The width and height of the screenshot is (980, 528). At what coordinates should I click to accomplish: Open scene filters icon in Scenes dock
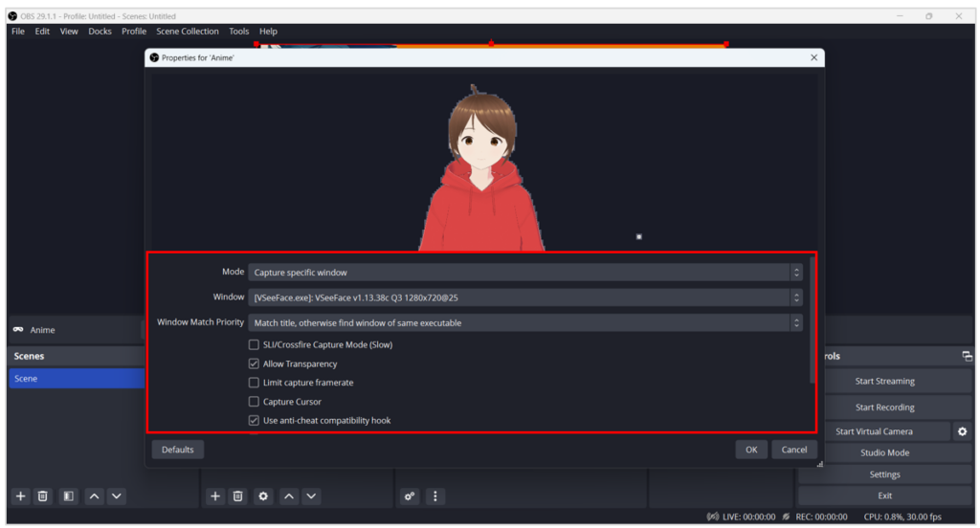[x=68, y=496]
